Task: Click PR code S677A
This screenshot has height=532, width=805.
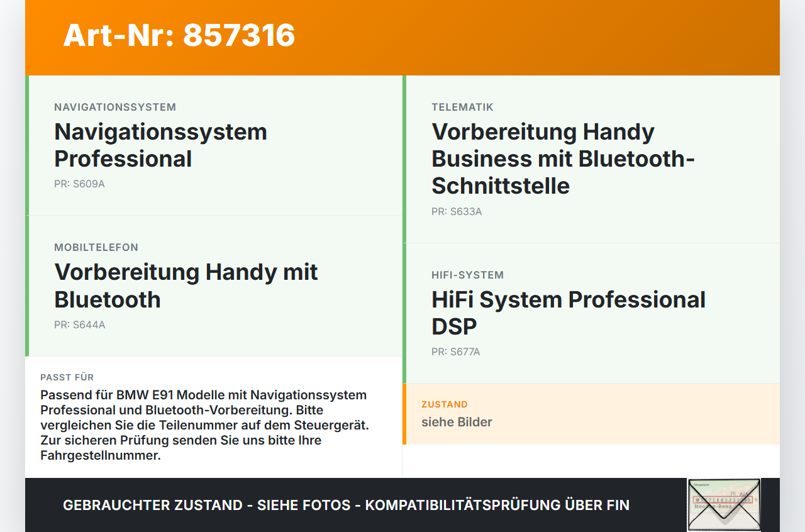Action: (x=455, y=352)
